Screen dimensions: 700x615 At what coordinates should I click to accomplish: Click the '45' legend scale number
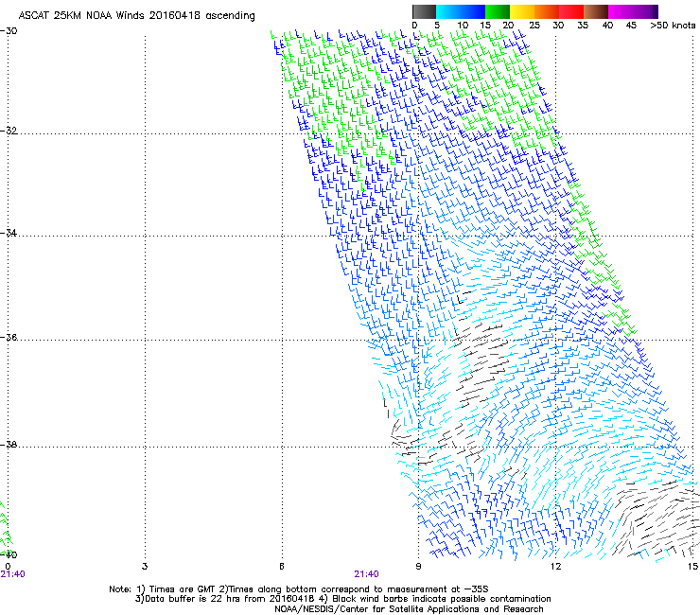pyautogui.click(x=631, y=26)
